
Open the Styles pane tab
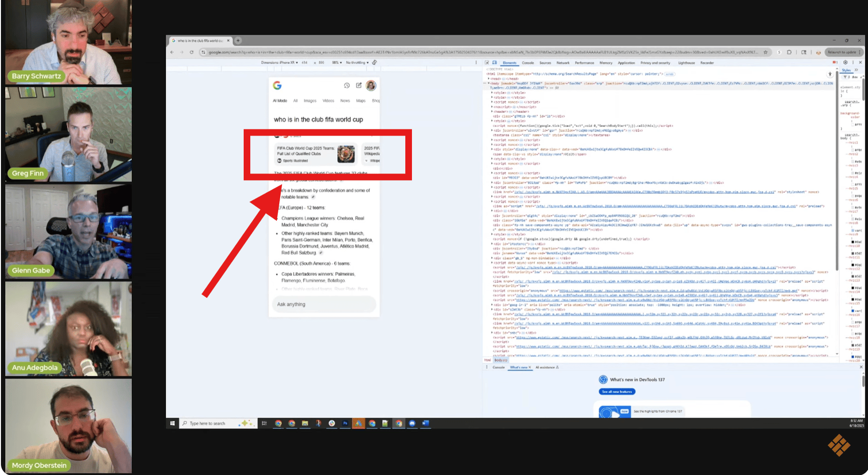[x=846, y=70]
